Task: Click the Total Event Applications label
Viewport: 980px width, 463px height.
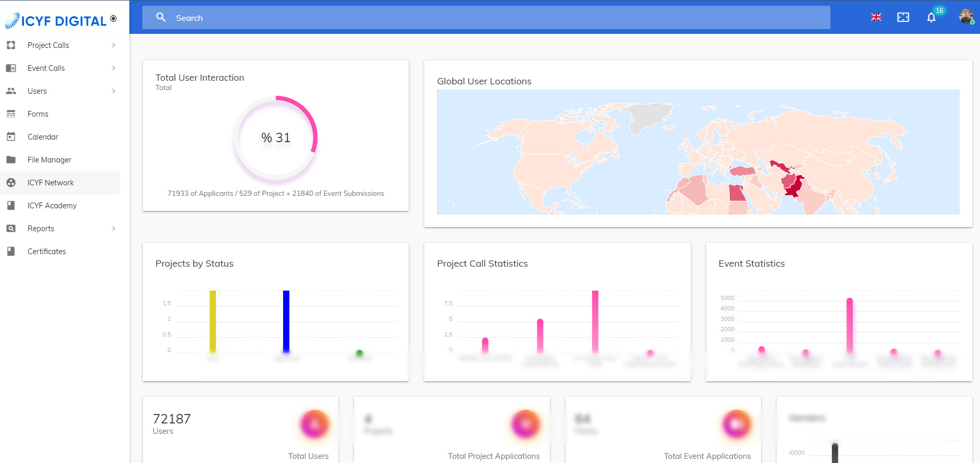Action: 707,456
